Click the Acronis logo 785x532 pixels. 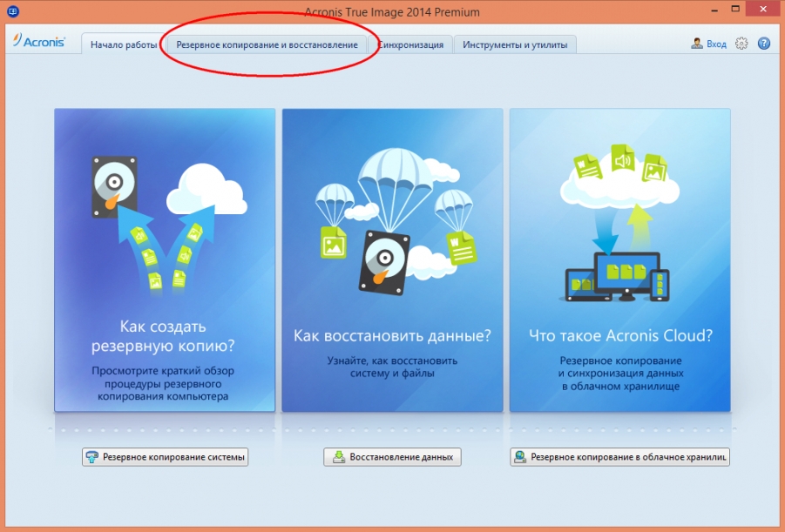[39, 42]
